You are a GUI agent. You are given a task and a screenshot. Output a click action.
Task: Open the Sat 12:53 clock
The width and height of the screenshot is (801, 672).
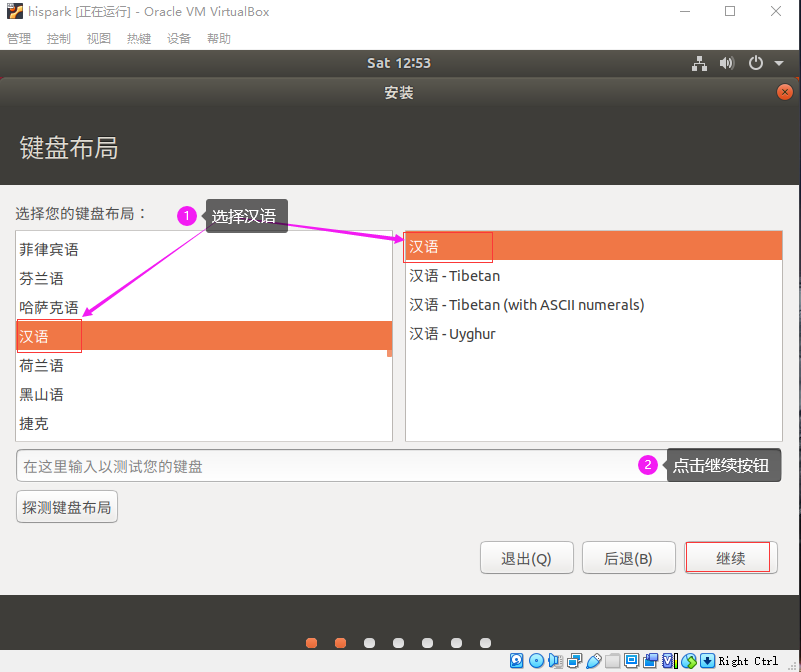point(399,63)
